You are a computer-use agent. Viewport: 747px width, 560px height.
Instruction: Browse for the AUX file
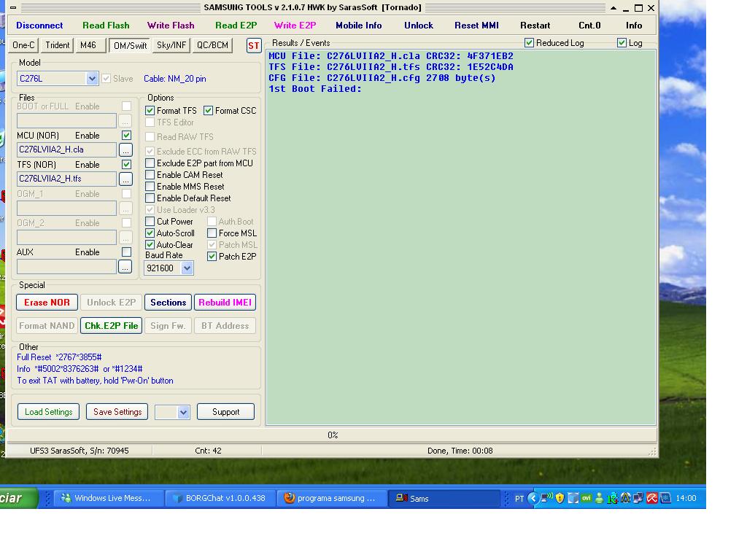[x=125, y=267]
